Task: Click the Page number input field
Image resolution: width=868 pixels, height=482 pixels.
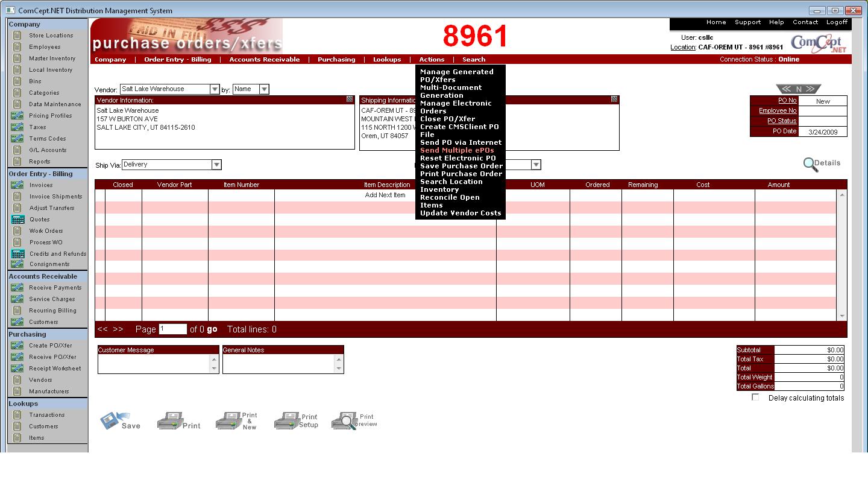Action: point(172,329)
